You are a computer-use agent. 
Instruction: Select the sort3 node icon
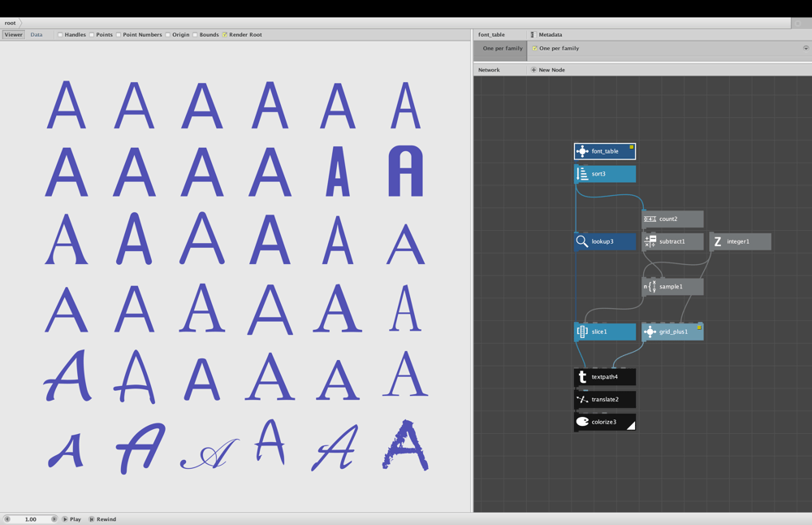[x=582, y=174]
